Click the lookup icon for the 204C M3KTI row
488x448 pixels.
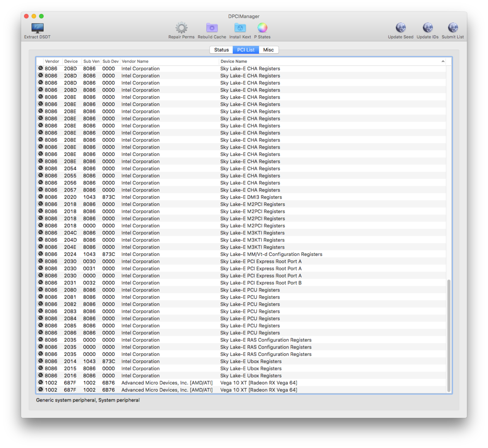tap(41, 233)
